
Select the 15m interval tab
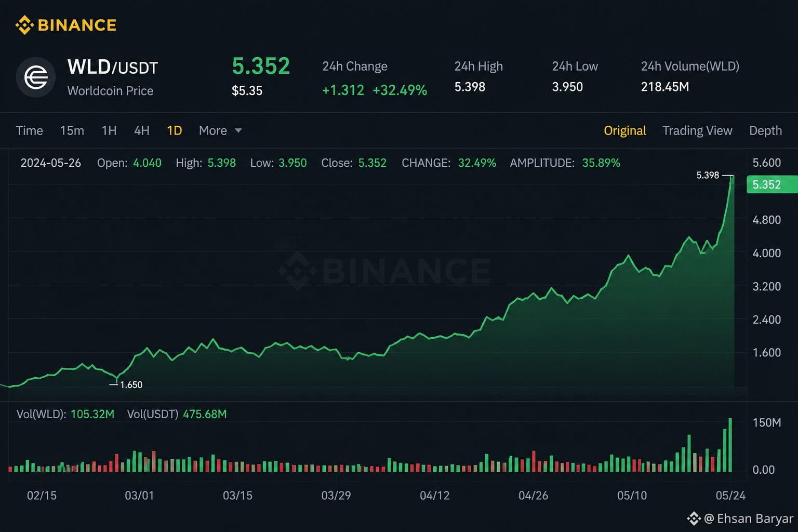(x=72, y=130)
